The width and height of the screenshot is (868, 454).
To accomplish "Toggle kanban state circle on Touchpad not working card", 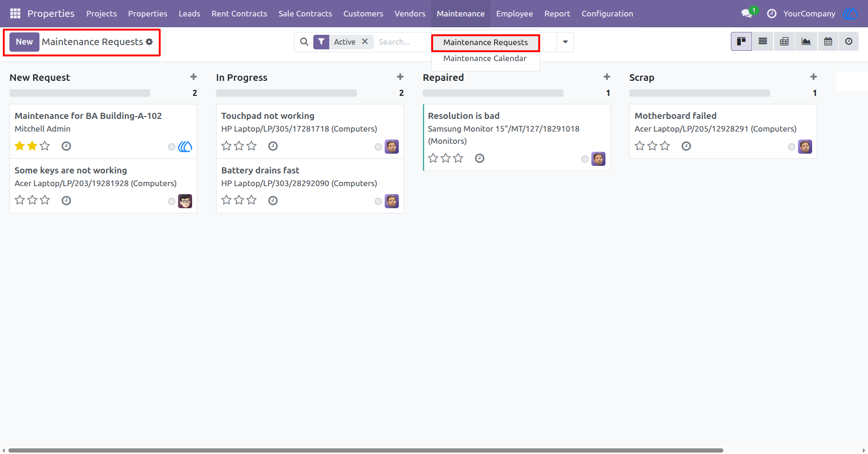I will point(378,147).
